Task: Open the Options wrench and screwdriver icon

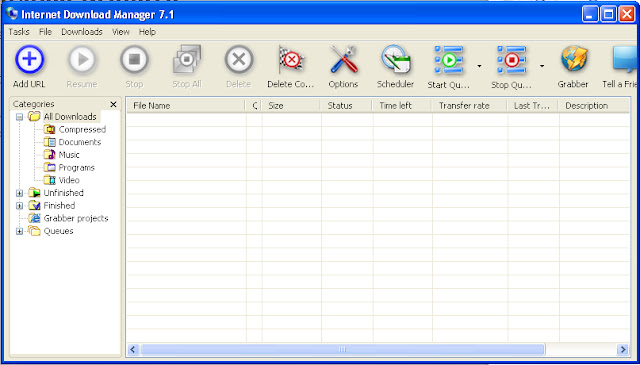Action: point(343,60)
